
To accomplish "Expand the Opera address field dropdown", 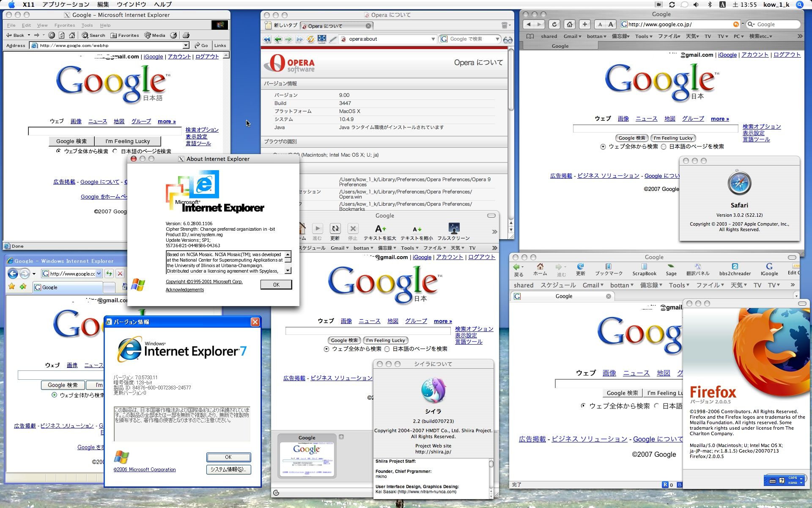I will point(433,39).
